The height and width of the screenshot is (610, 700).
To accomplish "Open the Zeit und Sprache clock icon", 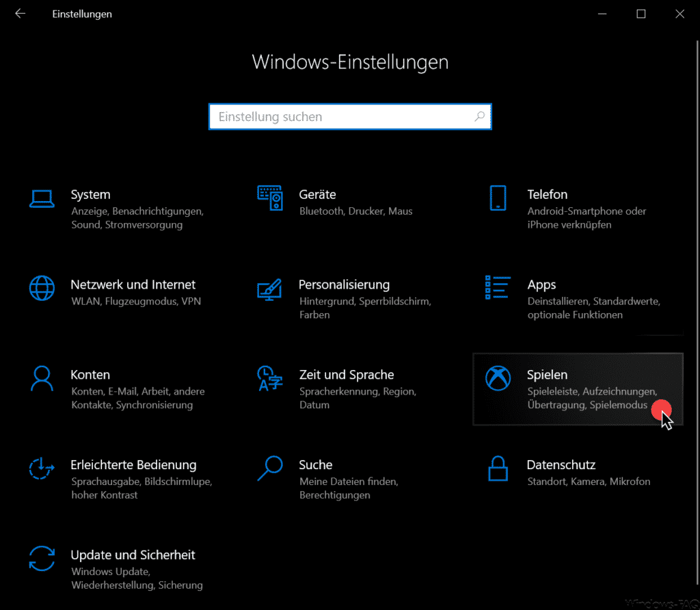I will [x=269, y=378].
